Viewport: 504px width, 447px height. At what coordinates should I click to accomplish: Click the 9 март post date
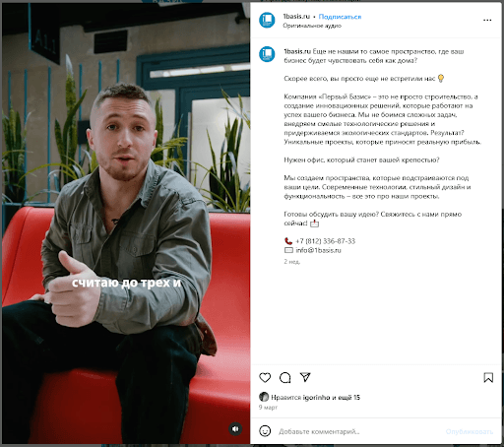(x=268, y=408)
